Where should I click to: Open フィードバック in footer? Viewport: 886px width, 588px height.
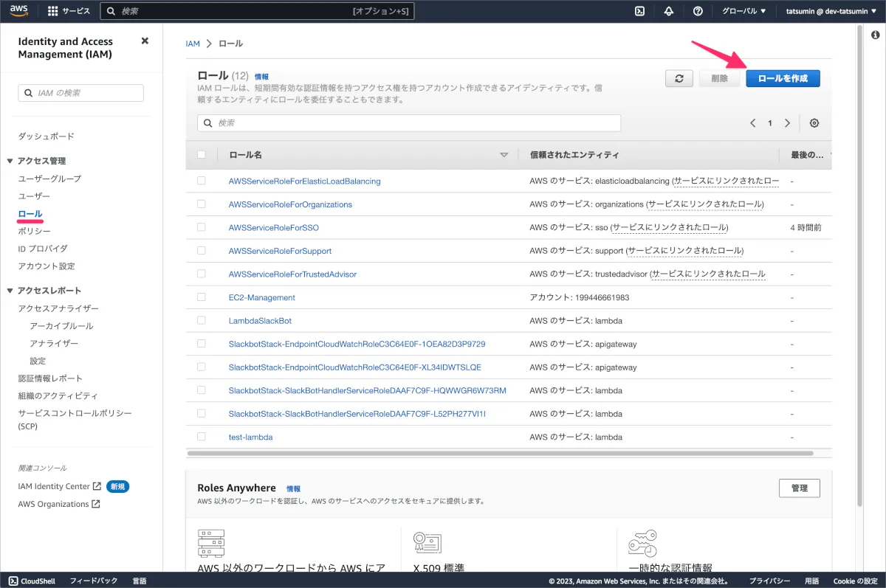pyautogui.click(x=94, y=581)
